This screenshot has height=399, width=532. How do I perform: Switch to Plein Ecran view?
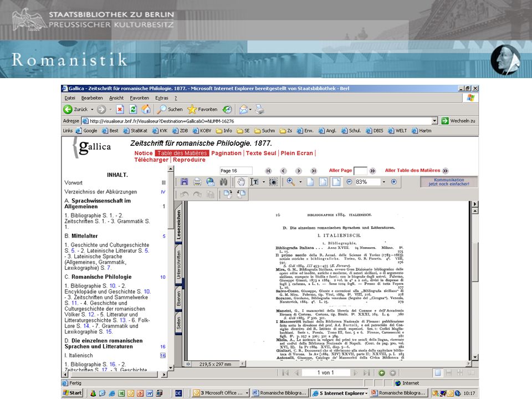(297, 153)
